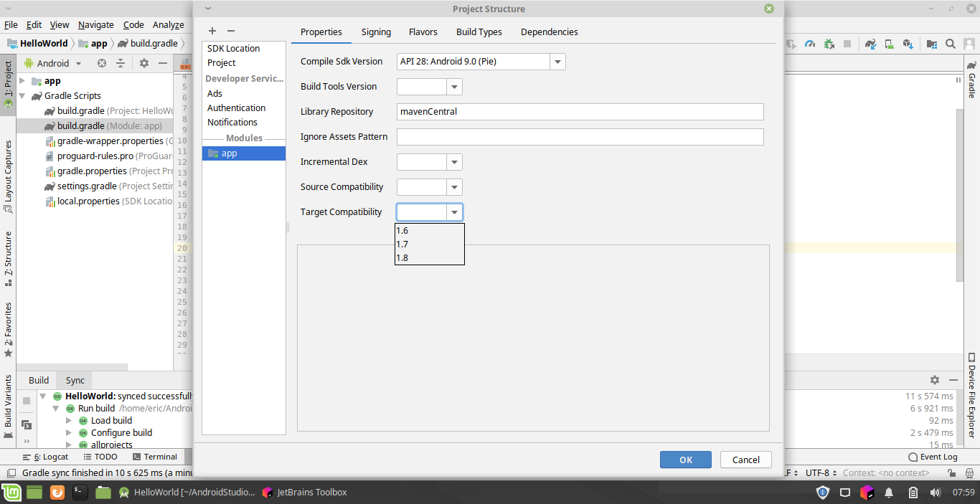980x504 pixels.
Task: Click notification bell in system tray
Action: point(889,493)
